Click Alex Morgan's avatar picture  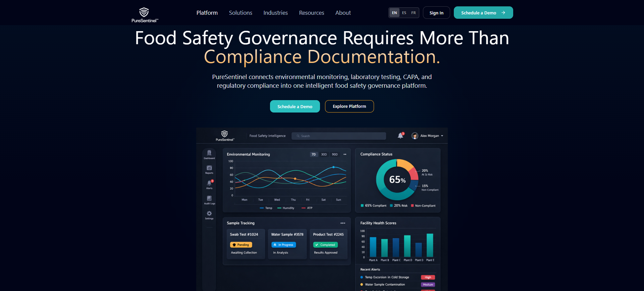[x=415, y=136]
